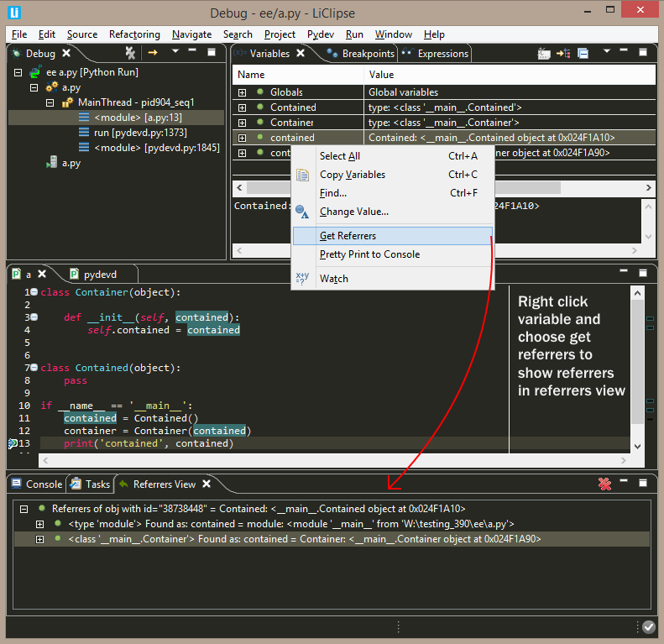Open the Debug view menu dropdown
The height and width of the screenshot is (644, 664).
click(175, 51)
